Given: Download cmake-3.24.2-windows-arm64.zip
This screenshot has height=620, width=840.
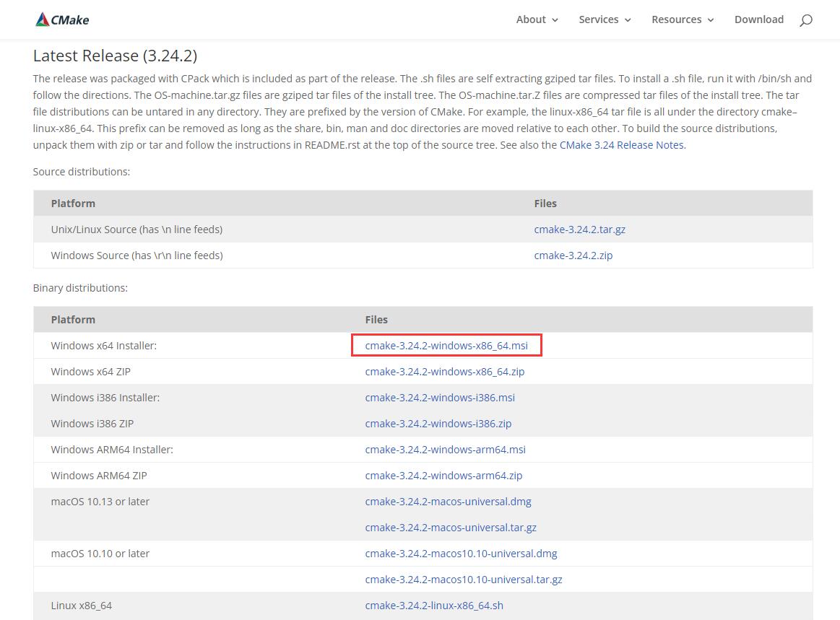Looking at the screenshot, I should (443, 476).
